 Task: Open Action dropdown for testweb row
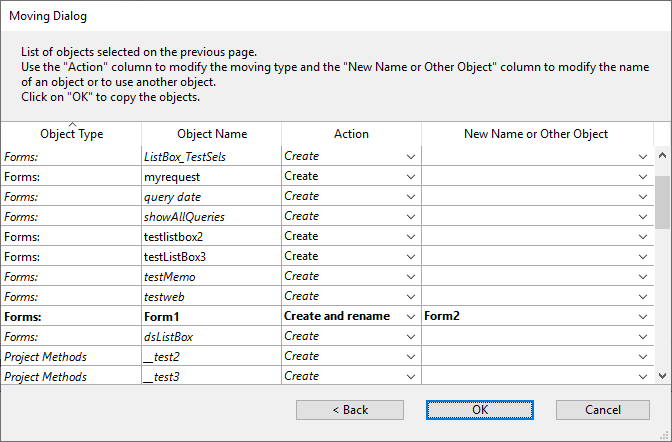[410, 296]
